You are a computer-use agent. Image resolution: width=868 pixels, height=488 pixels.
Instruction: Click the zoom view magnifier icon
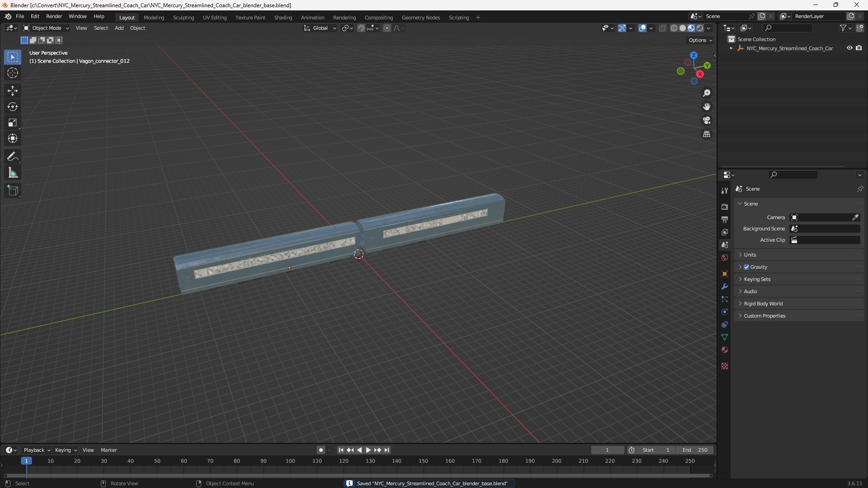707,93
